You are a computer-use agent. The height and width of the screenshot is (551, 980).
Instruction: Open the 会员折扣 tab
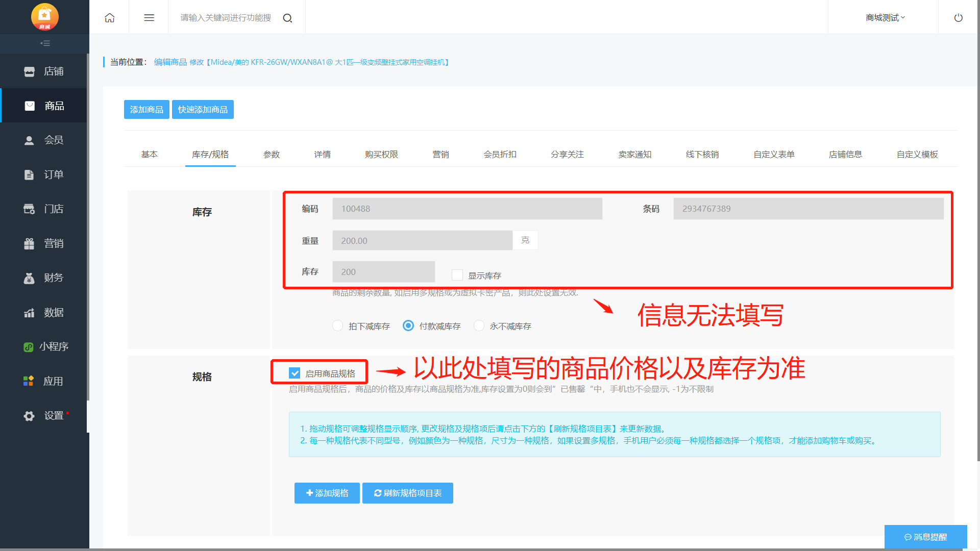[x=500, y=154]
